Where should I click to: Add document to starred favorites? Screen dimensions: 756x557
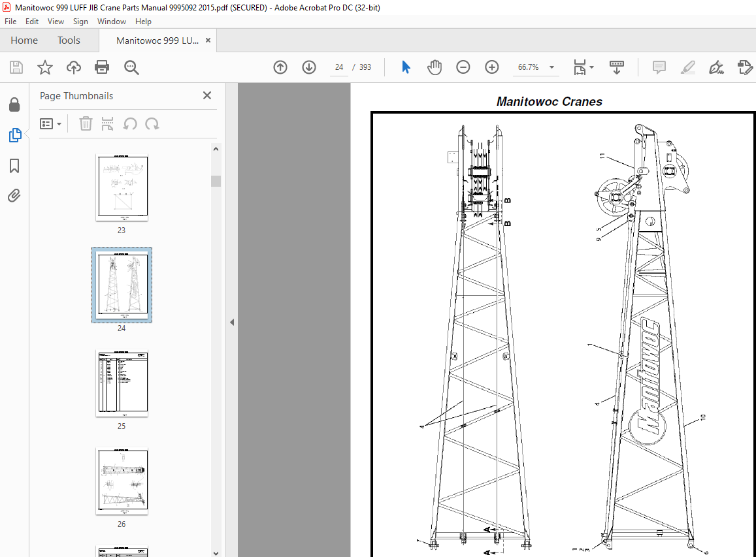[45, 67]
